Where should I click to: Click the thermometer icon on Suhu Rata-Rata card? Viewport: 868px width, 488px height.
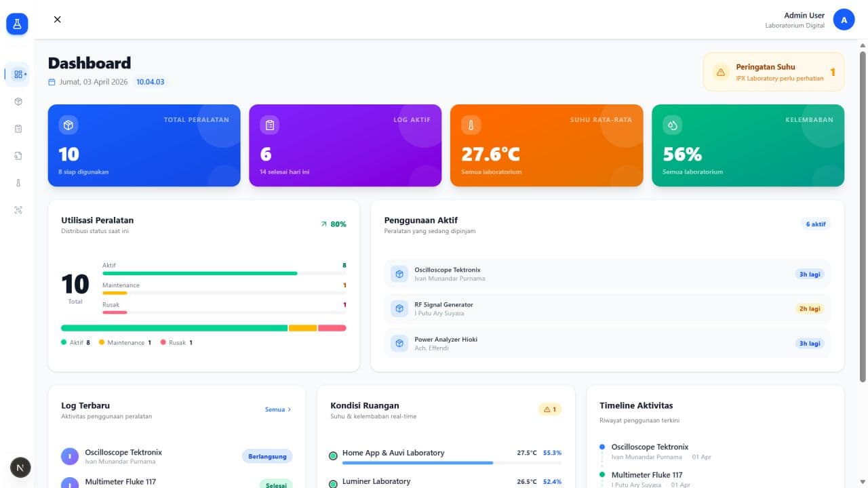click(471, 125)
